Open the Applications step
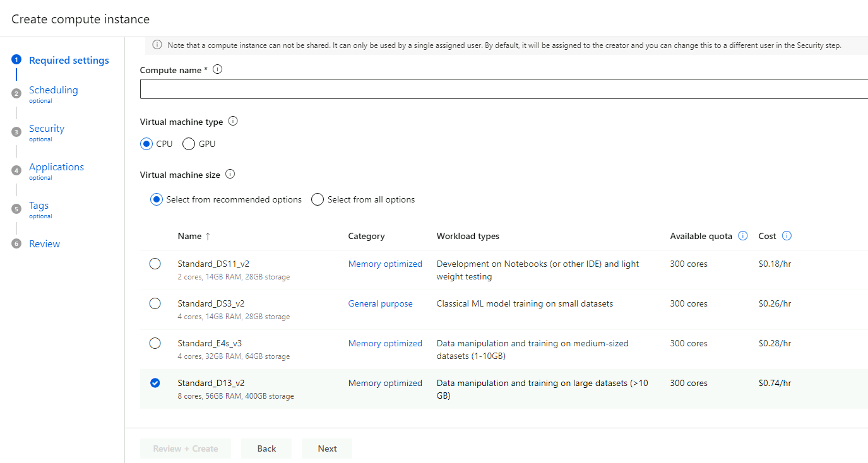Screen dimensions: 868x463 click(56, 167)
